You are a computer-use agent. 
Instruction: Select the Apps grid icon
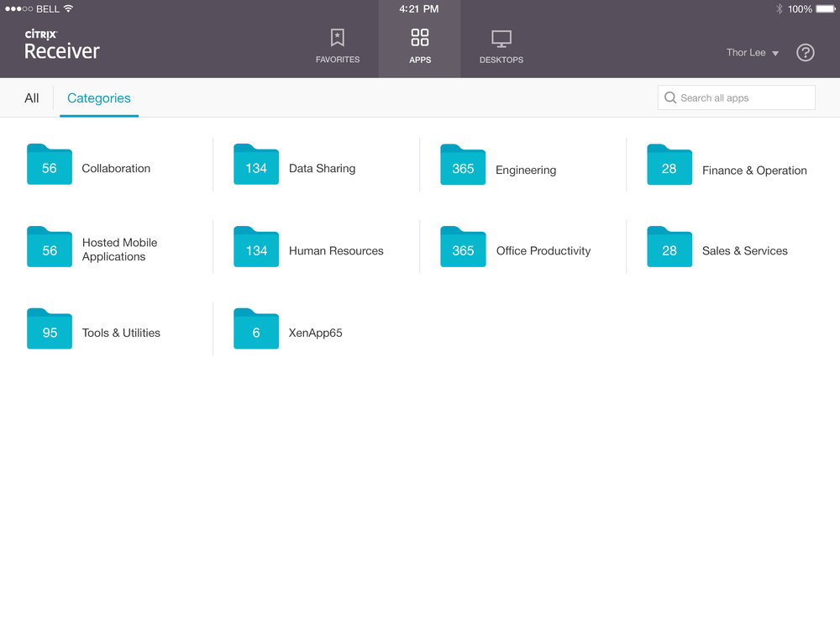tap(419, 38)
